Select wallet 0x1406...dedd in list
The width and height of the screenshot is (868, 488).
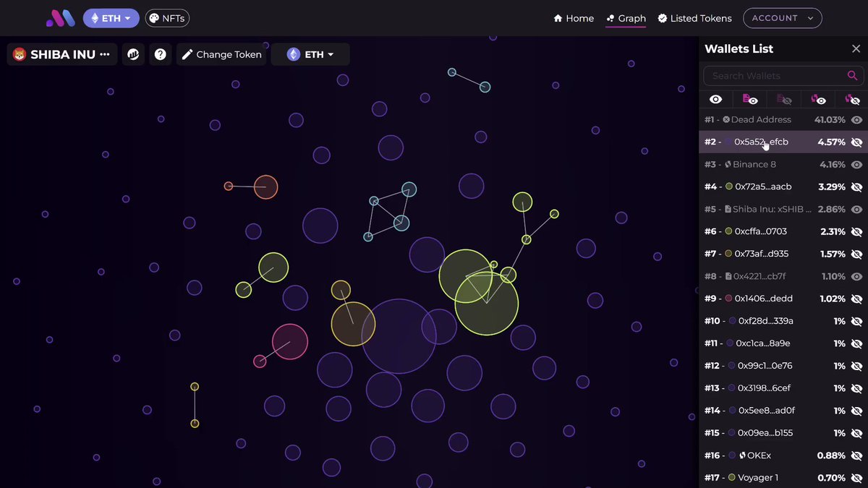pos(783,299)
